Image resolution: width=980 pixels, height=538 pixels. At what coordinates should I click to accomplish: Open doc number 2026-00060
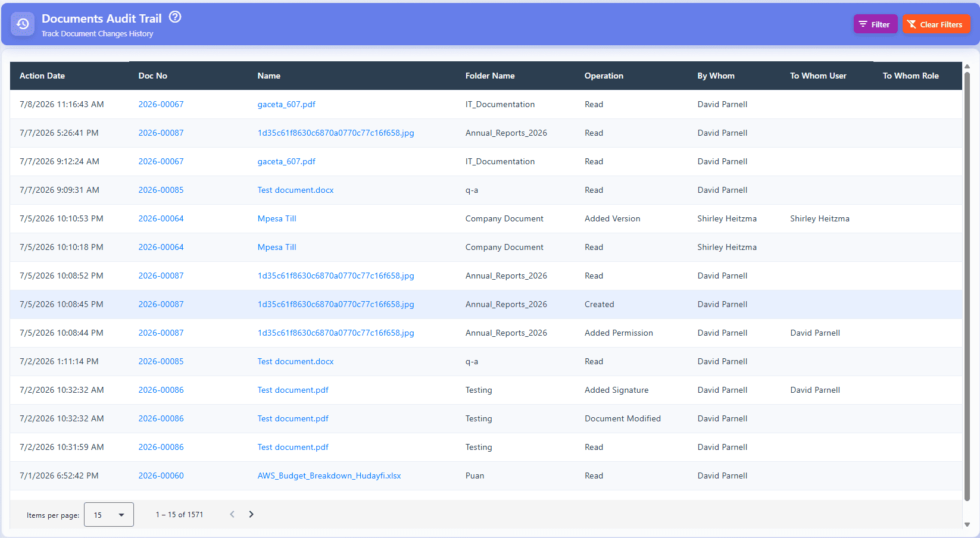click(161, 476)
